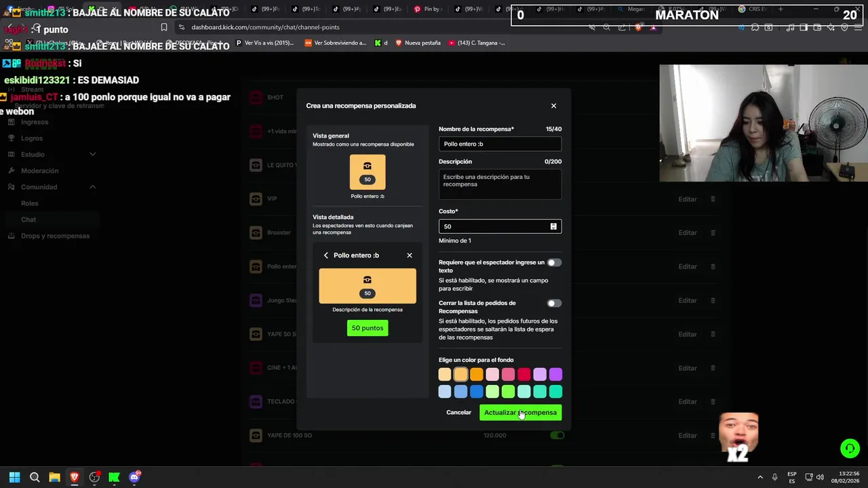
Task: Click the browser bookmark page icon
Action: tap(164, 27)
